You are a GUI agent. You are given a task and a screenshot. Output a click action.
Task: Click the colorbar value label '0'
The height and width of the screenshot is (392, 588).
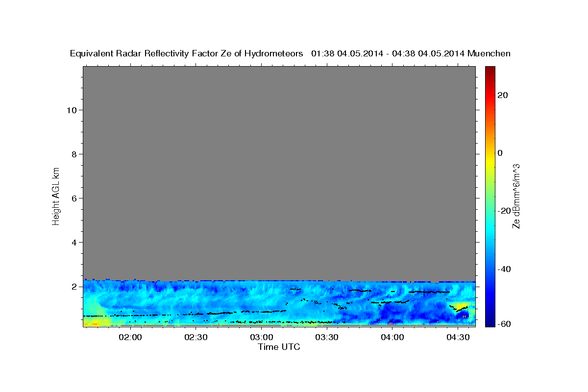[x=500, y=153]
